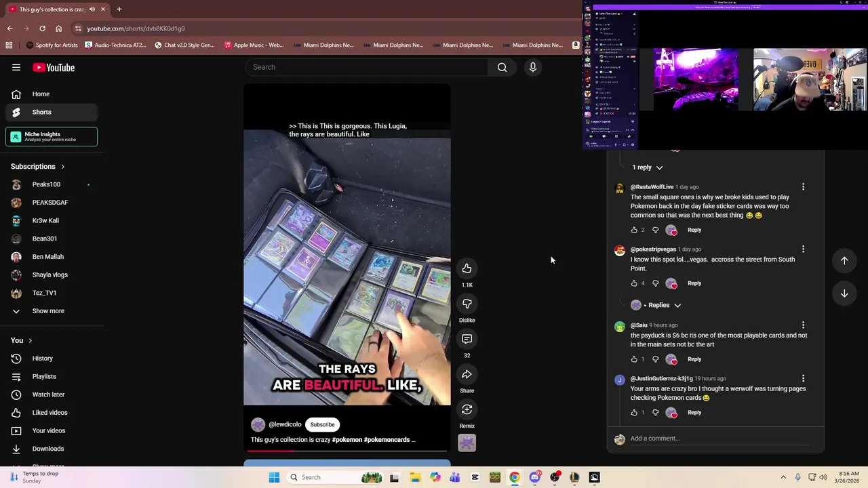Like @RastaWolfLive's comment
868x488 pixels.
click(x=634, y=230)
